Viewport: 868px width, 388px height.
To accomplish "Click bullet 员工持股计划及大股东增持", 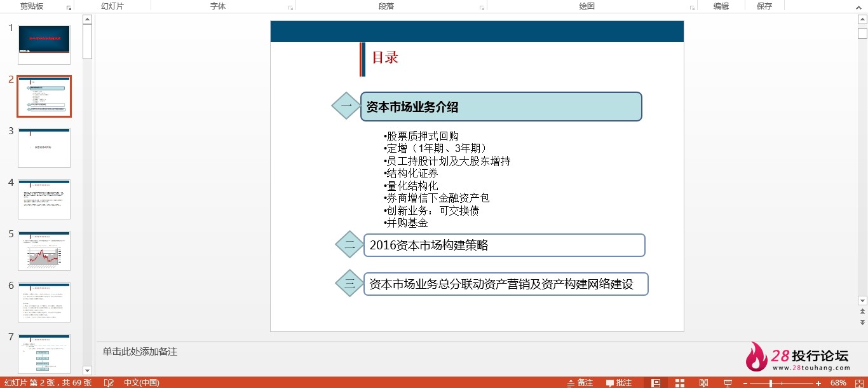I will point(447,161).
